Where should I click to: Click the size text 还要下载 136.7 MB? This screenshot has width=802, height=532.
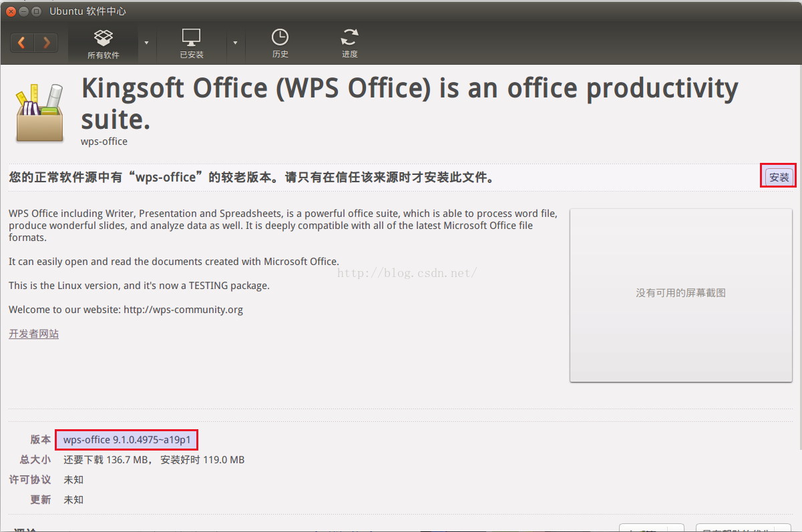(x=106, y=460)
